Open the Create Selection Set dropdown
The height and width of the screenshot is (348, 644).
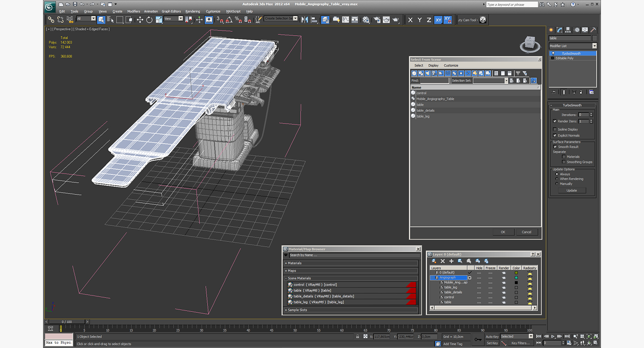pos(281,19)
